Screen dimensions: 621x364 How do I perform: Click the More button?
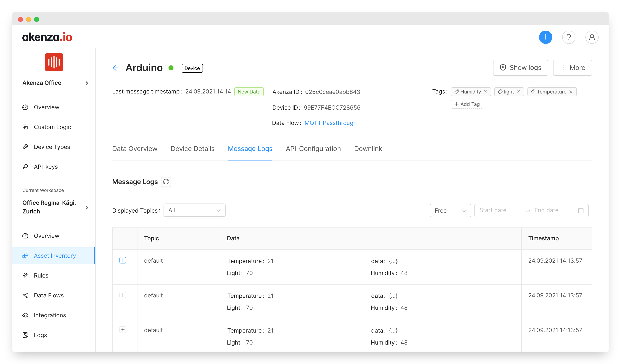click(572, 68)
